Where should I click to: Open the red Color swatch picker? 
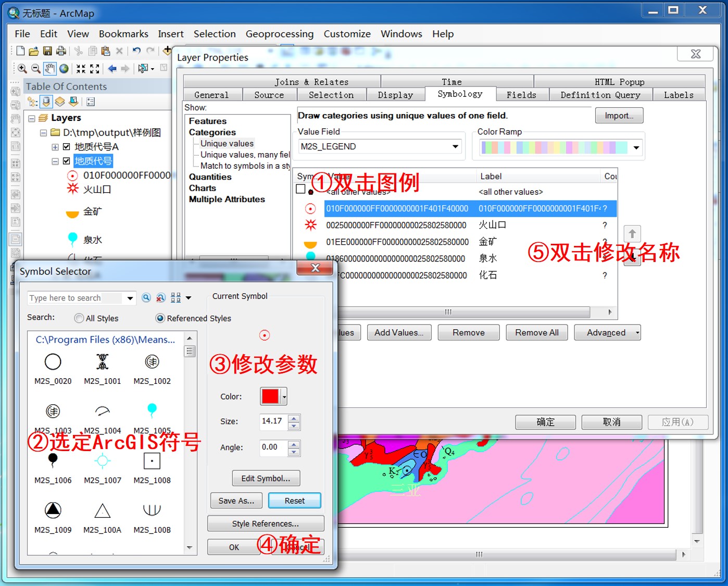[273, 396]
